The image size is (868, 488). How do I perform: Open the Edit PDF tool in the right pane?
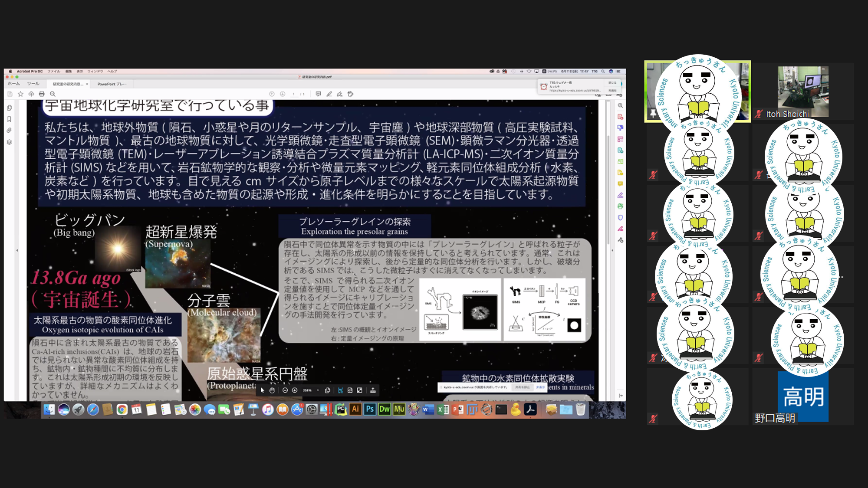pyautogui.click(x=620, y=139)
